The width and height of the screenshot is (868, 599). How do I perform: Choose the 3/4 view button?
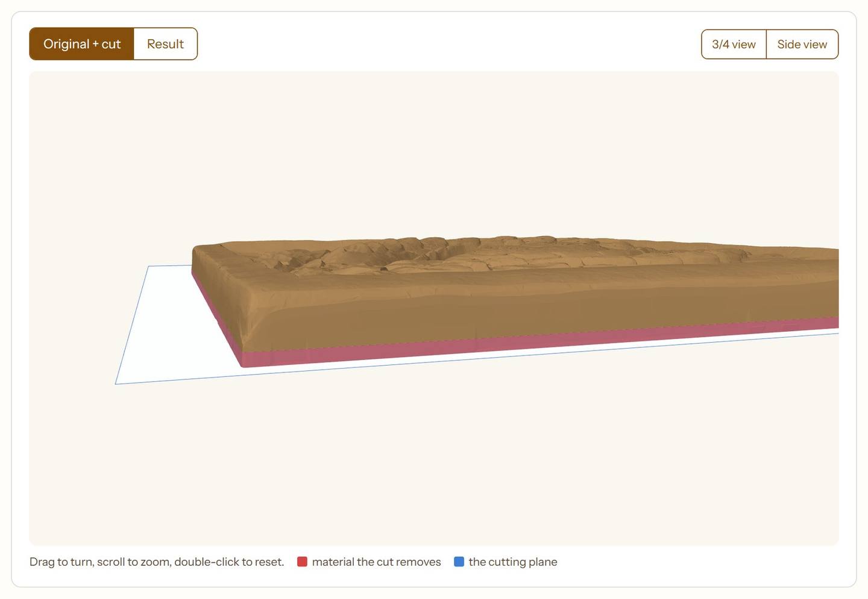734,44
